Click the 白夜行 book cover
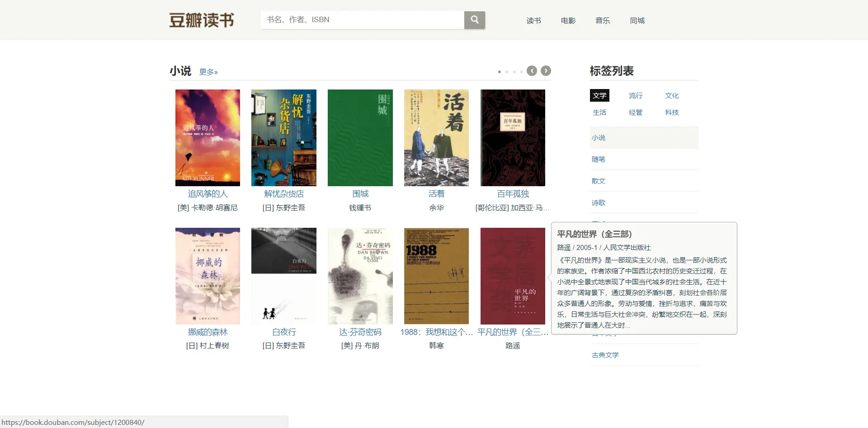The height and width of the screenshot is (428, 868). (x=284, y=276)
